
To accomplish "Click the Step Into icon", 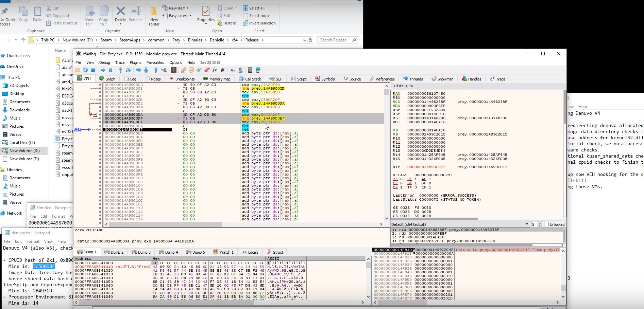I will click(x=120, y=70).
